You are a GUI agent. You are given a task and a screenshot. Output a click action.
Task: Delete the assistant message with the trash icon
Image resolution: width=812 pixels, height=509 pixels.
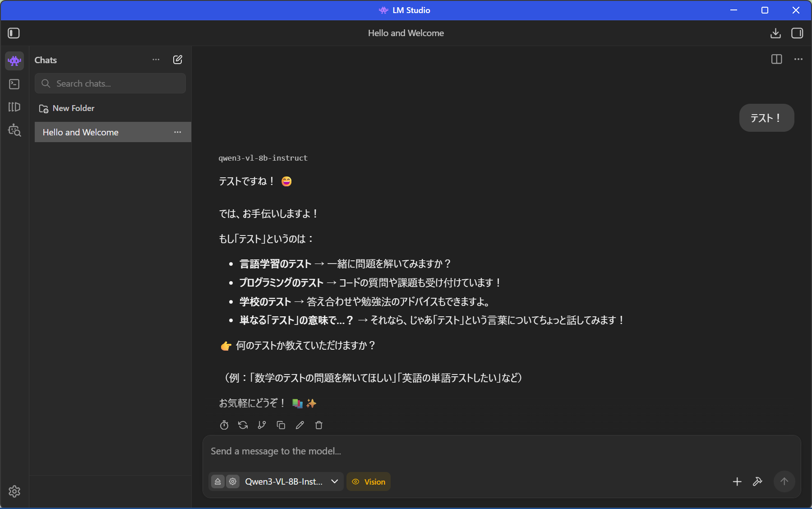pyautogui.click(x=318, y=425)
